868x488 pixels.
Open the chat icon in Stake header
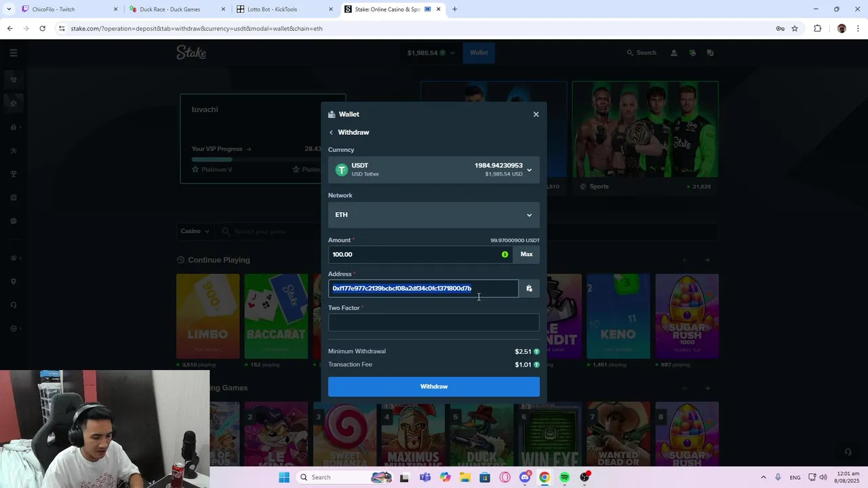coord(711,53)
